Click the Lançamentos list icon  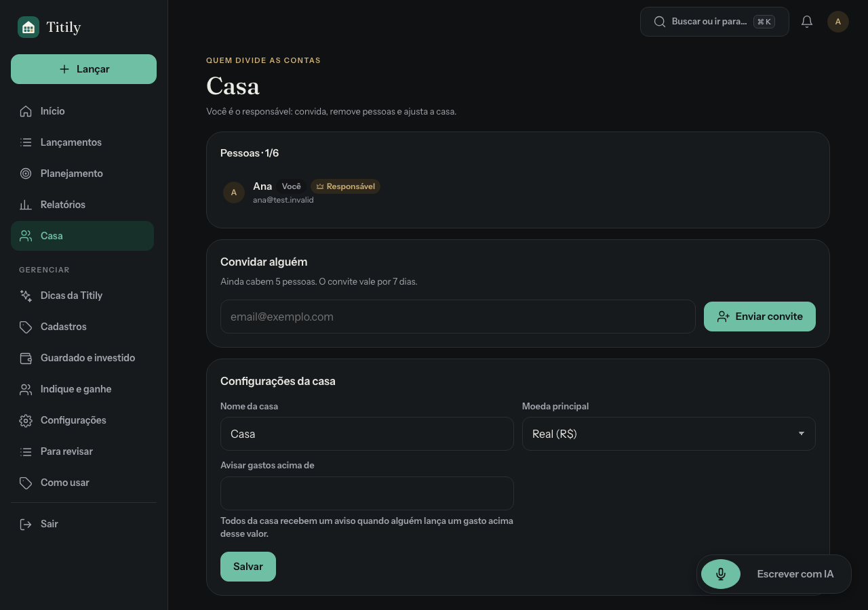(26, 142)
